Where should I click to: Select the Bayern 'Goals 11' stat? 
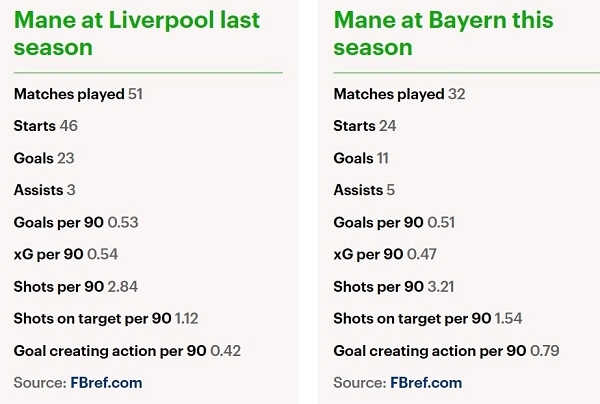click(361, 158)
